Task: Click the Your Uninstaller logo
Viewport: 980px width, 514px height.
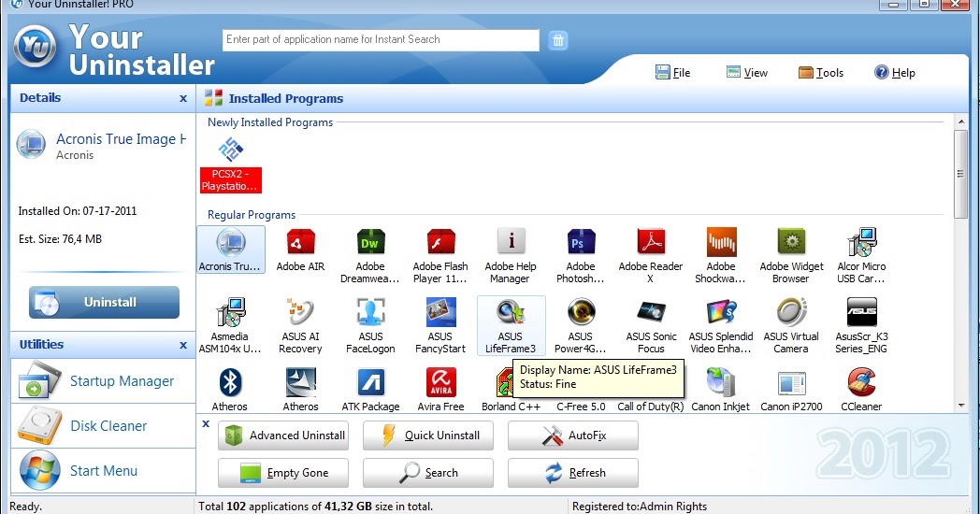Action: pyautogui.click(x=35, y=46)
